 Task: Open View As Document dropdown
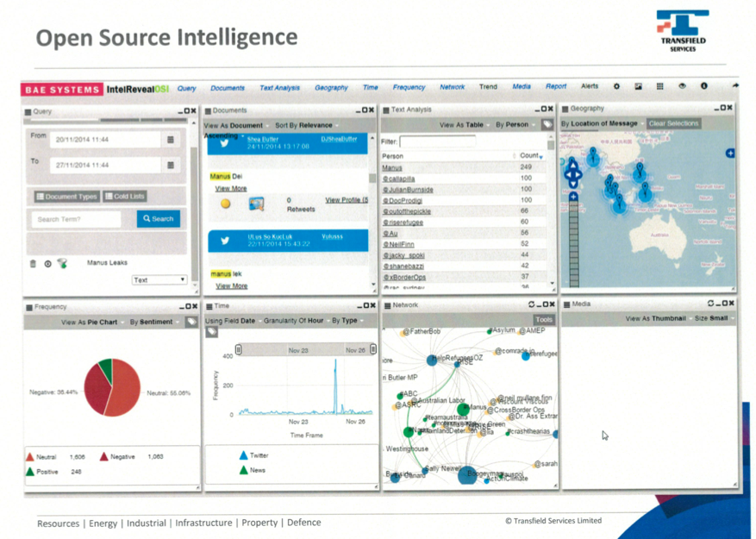click(236, 125)
